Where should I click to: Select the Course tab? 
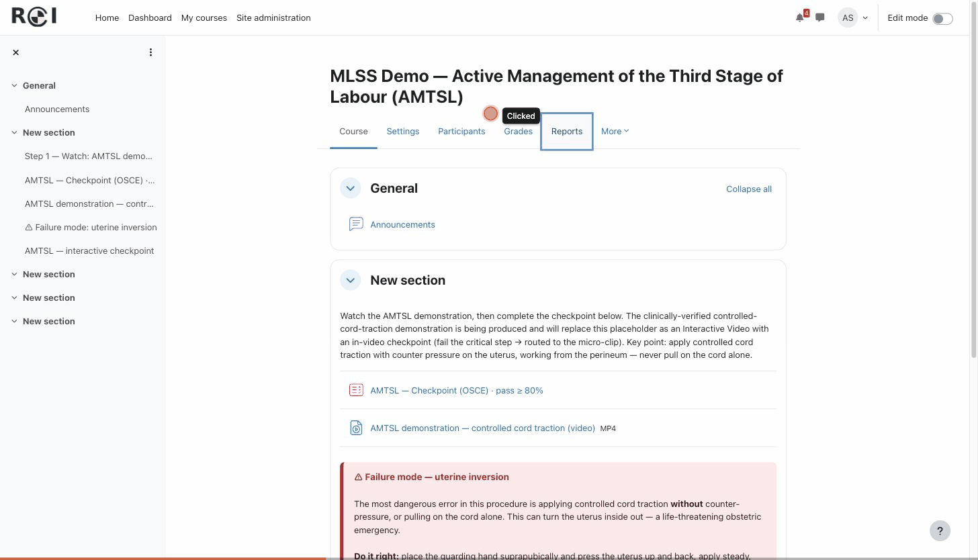pyautogui.click(x=353, y=131)
